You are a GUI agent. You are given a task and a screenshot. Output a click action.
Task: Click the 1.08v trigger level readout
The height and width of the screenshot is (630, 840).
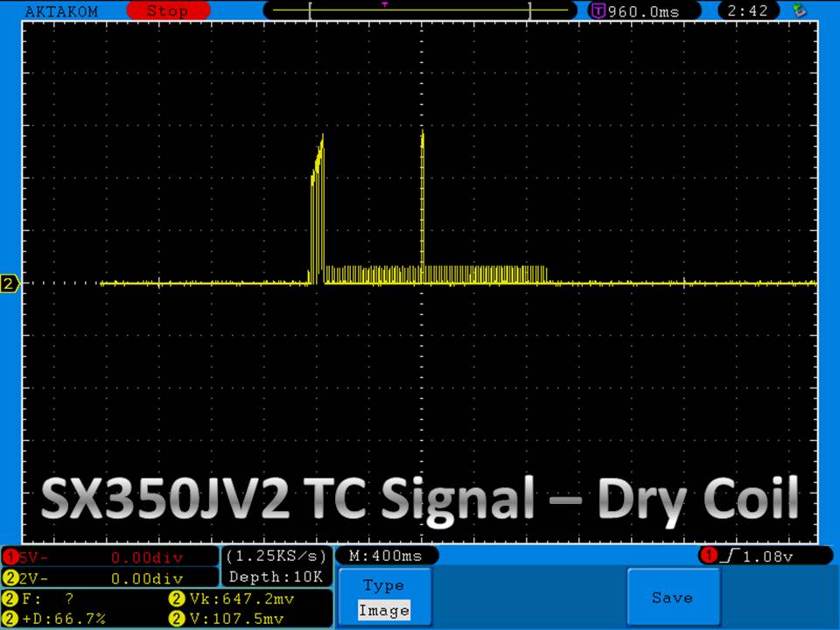775,556
